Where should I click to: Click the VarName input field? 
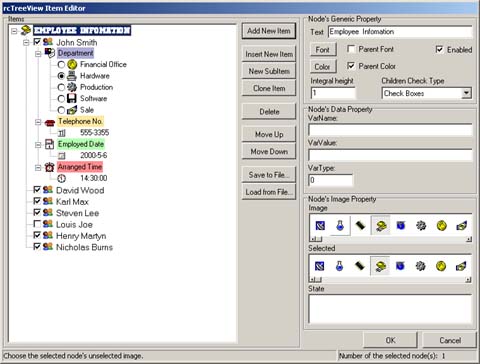tap(390, 130)
